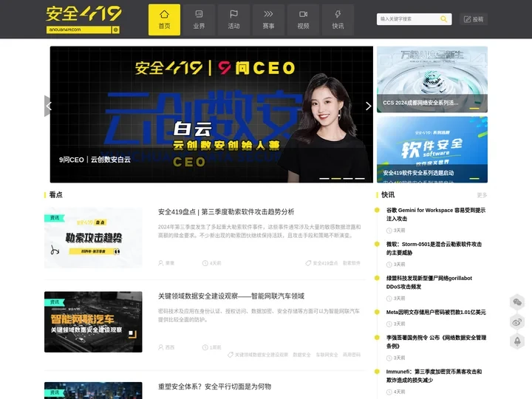Click 更多 link in the 快讯 section
The width and height of the screenshot is (532, 399).
pyautogui.click(x=482, y=195)
